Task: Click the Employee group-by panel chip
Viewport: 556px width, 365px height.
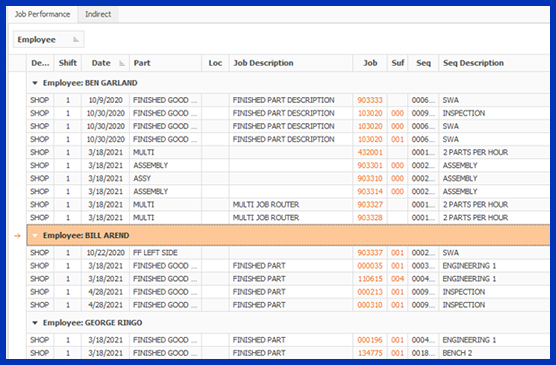Action: click(48, 39)
